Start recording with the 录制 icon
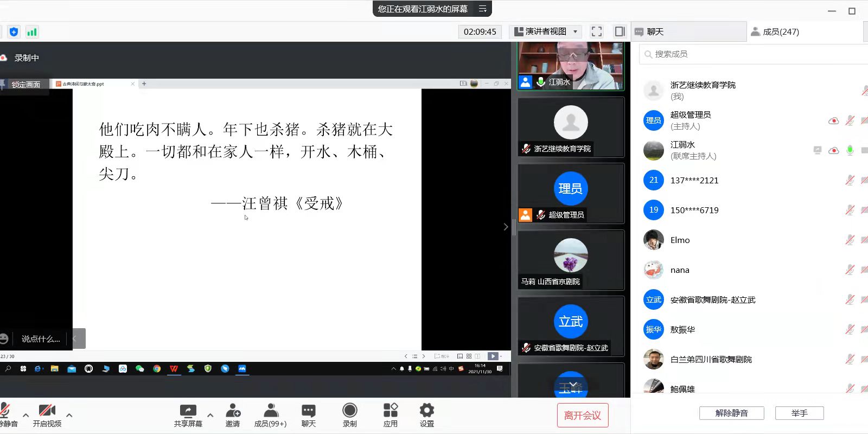868x434 pixels. pyautogui.click(x=350, y=411)
